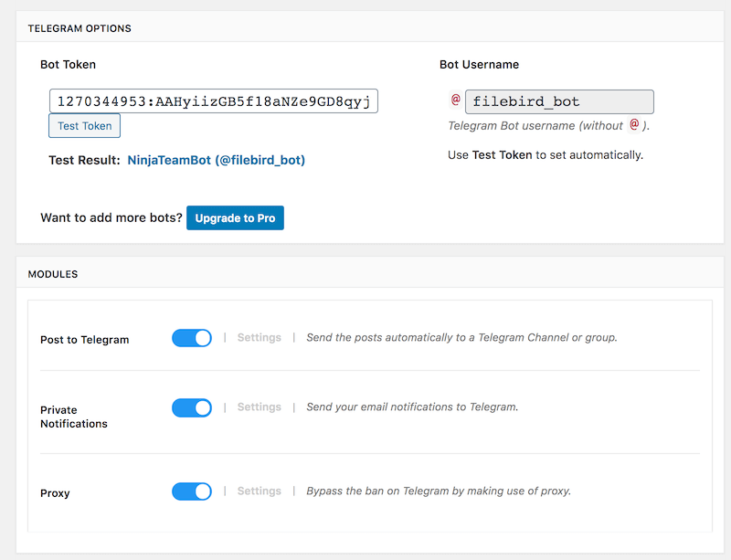Toggle the Post to Telegram switch
This screenshot has width=731, height=560.
tap(192, 338)
